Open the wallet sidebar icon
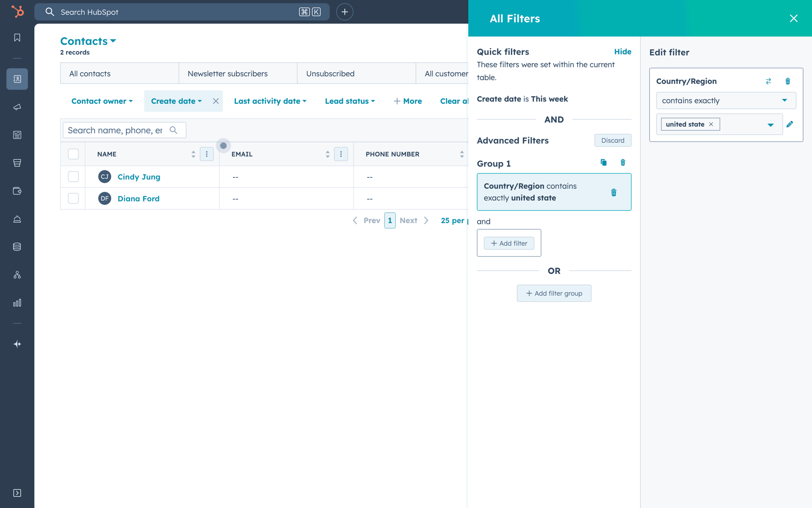 [17, 191]
